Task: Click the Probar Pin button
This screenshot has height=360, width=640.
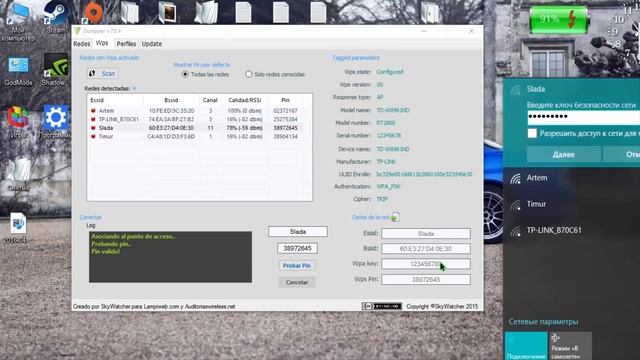Action: 297,266
